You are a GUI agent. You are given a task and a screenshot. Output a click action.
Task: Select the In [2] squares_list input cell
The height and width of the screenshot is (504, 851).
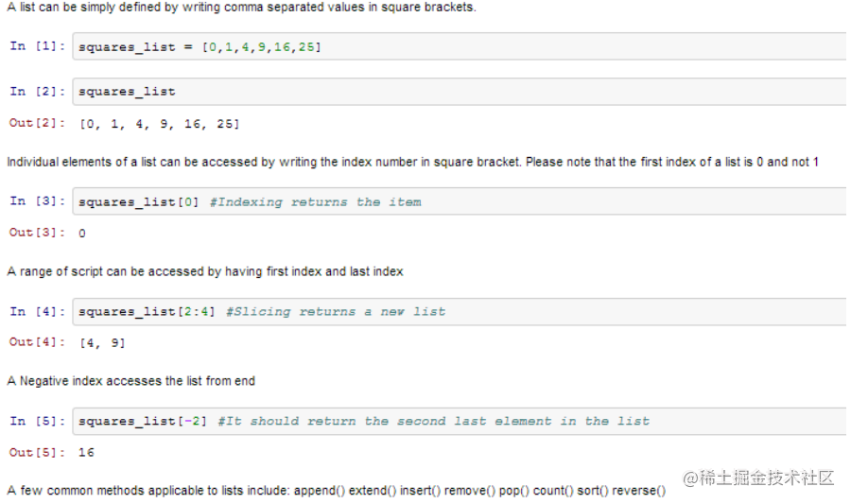pyautogui.click(x=460, y=92)
